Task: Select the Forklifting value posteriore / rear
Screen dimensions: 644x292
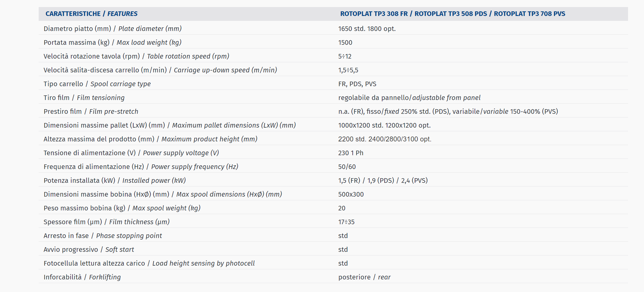Action: coord(364,277)
